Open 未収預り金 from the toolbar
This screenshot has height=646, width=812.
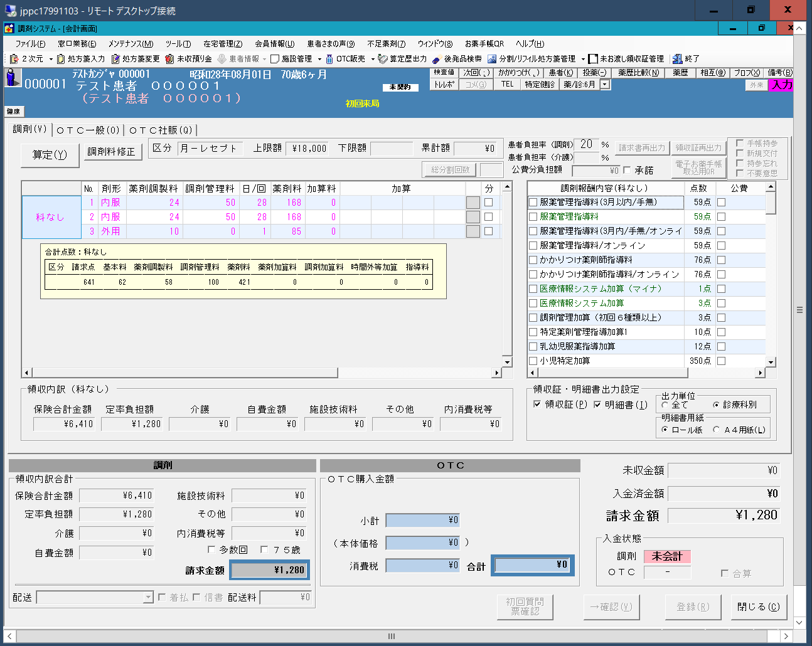169,59
